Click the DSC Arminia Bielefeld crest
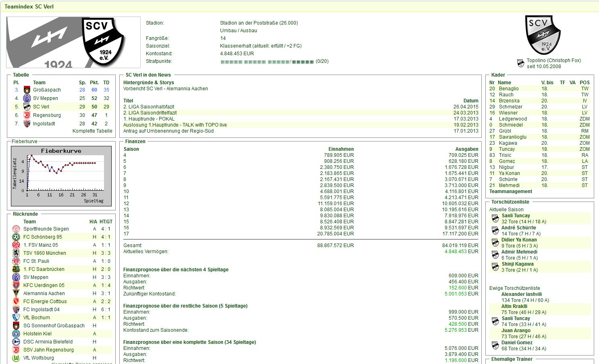 pos(16,342)
